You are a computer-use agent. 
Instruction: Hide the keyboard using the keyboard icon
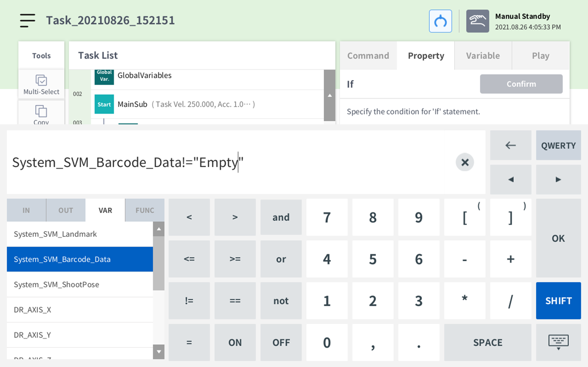558,342
